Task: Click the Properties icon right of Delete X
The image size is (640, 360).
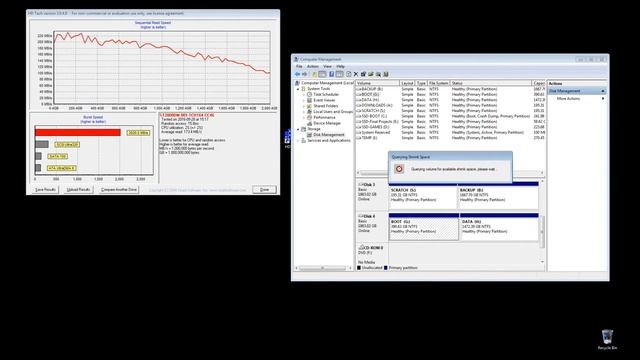Action: [x=363, y=74]
